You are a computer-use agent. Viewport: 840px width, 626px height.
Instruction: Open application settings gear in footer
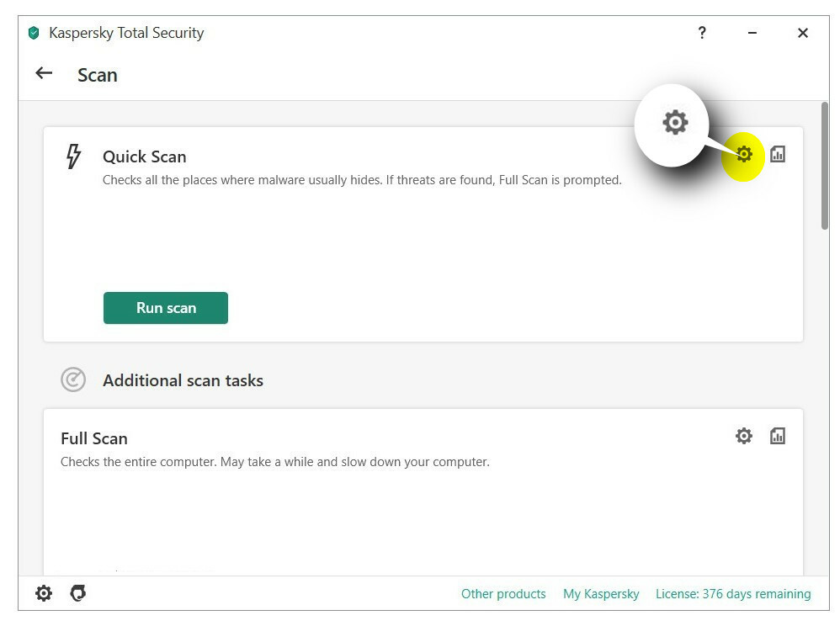coord(44,593)
